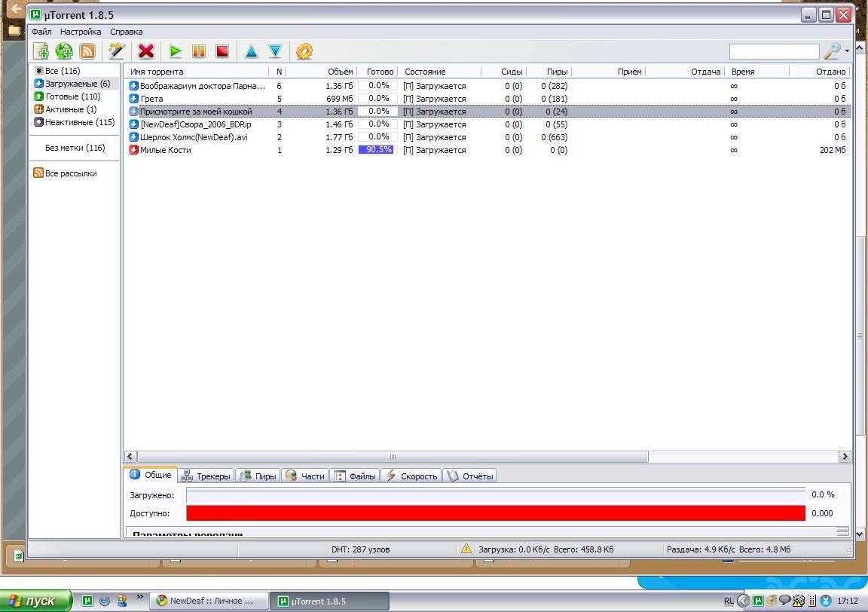868x612 pixels.
Task: Open the Файл menu
Action: (x=41, y=32)
